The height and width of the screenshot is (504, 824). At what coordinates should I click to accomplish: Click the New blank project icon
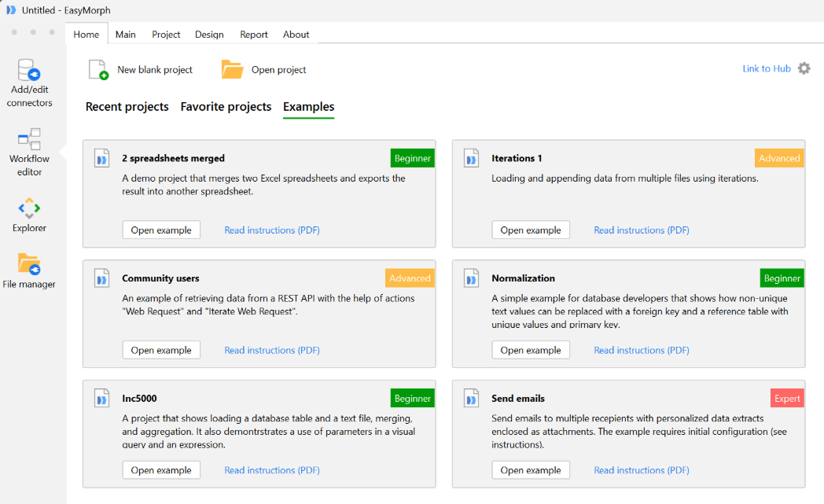point(98,69)
